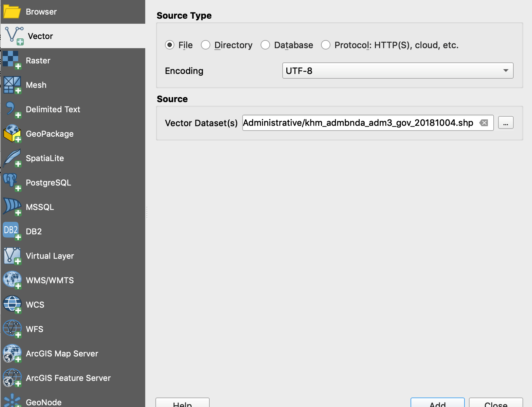This screenshot has height=407, width=532.
Task: Click the GeoNode label text
Action: pos(43,402)
